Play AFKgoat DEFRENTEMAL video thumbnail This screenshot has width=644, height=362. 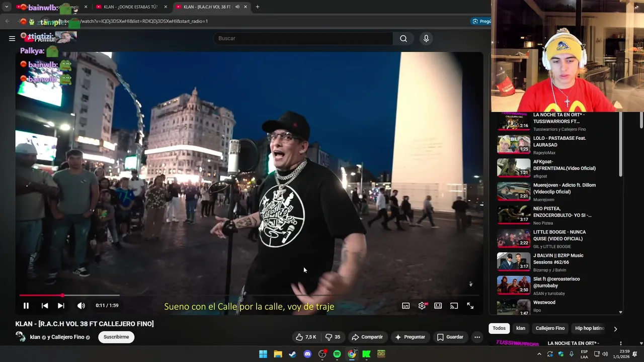514,168
